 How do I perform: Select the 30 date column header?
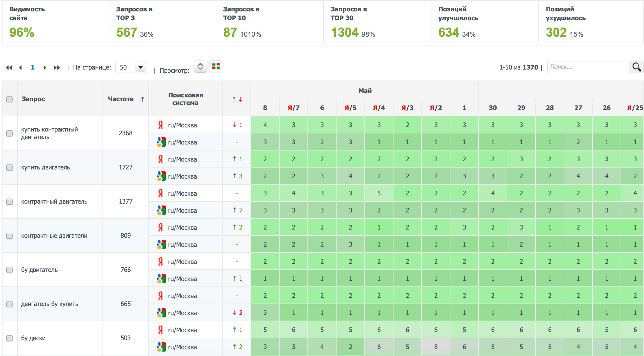click(x=492, y=108)
